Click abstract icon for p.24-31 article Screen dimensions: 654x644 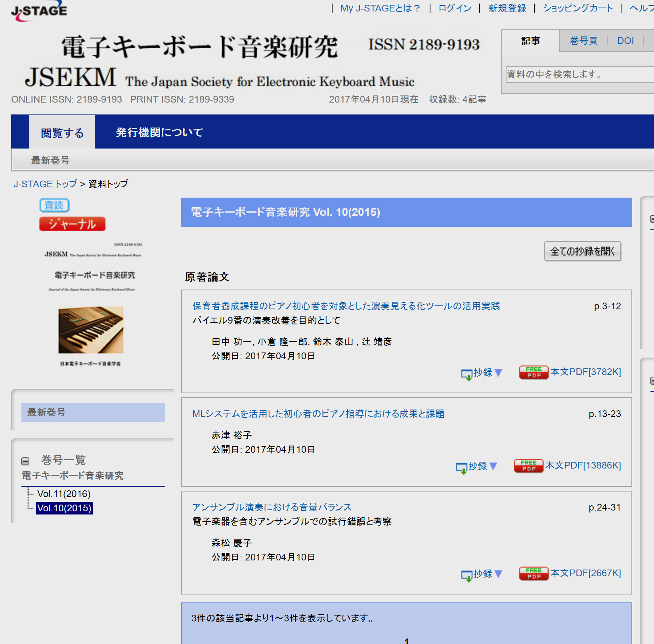point(467,575)
